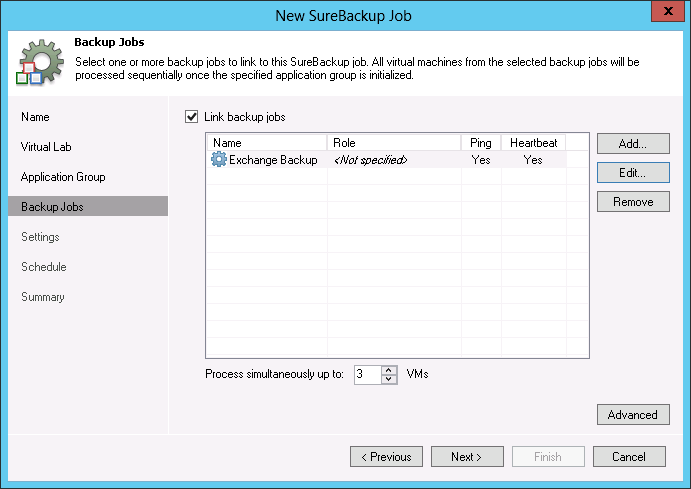Image resolution: width=691 pixels, height=489 pixels.
Task: Sort by the Ping column header
Action: point(481,142)
